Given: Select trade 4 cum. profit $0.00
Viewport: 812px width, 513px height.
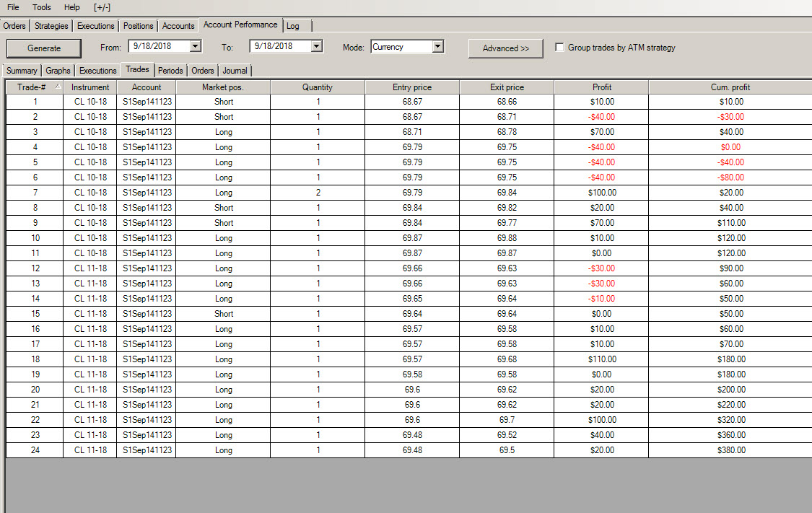Looking at the screenshot, I should (730, 147).
